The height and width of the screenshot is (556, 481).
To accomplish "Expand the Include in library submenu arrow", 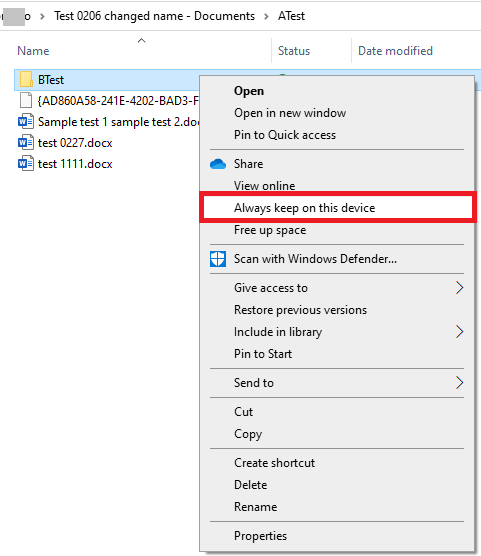I will click(x=459, y=332).
